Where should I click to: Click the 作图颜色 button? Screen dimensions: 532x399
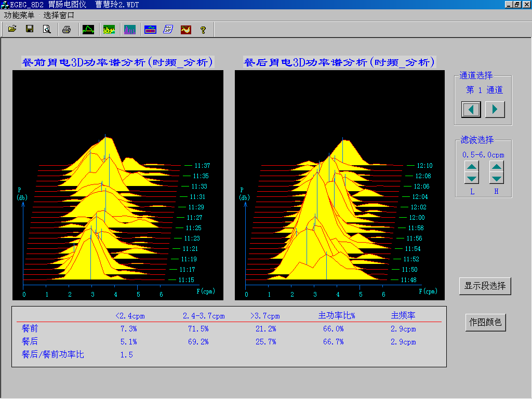click(485, 322)
